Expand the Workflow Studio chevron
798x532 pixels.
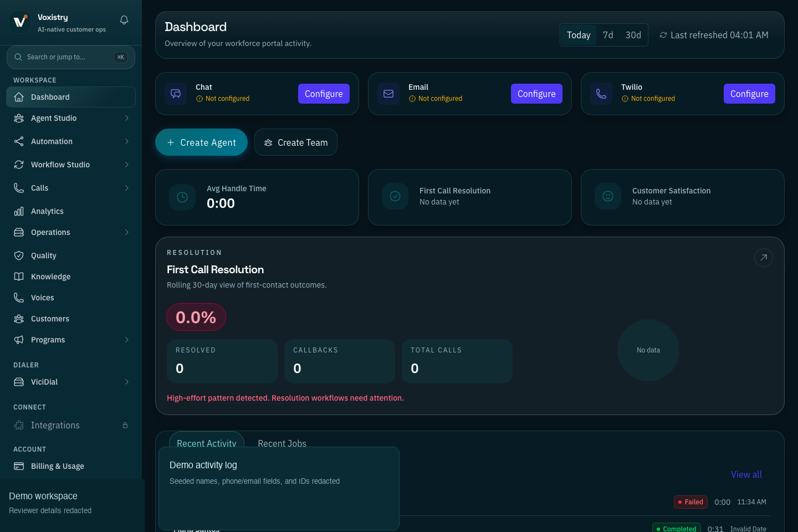coord(127,165)
